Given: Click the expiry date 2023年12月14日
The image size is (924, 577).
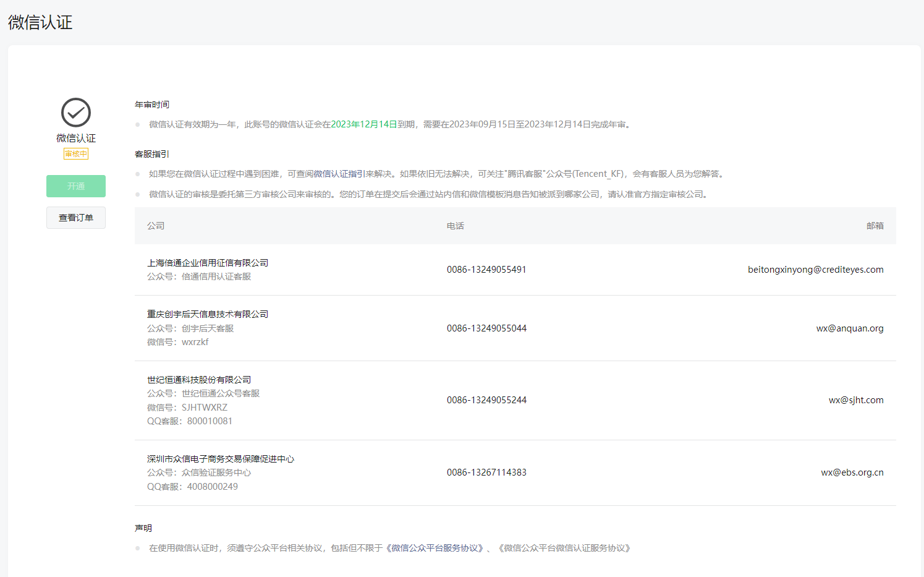Looking at the screenshot, I should click(364, 124).
